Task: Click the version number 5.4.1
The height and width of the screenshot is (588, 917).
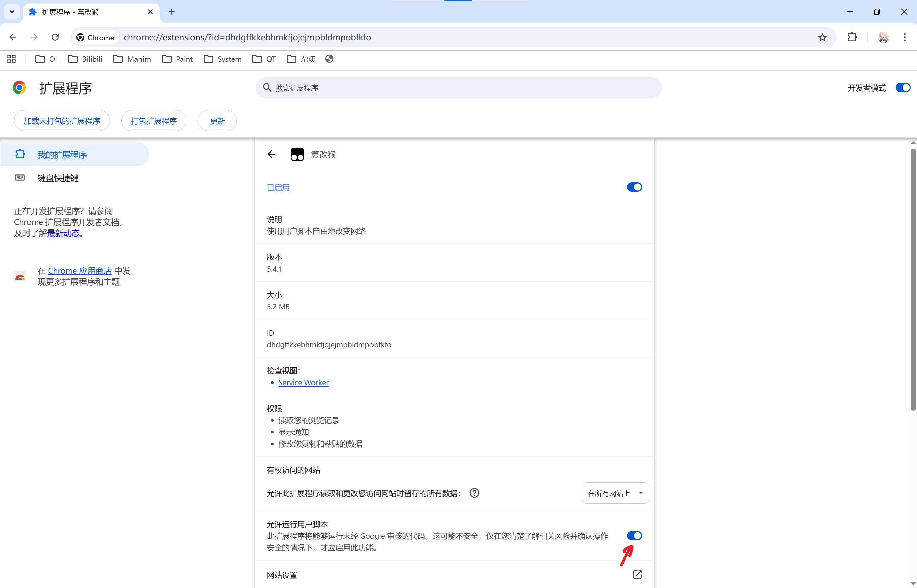Action: click(x=274, y=269)
